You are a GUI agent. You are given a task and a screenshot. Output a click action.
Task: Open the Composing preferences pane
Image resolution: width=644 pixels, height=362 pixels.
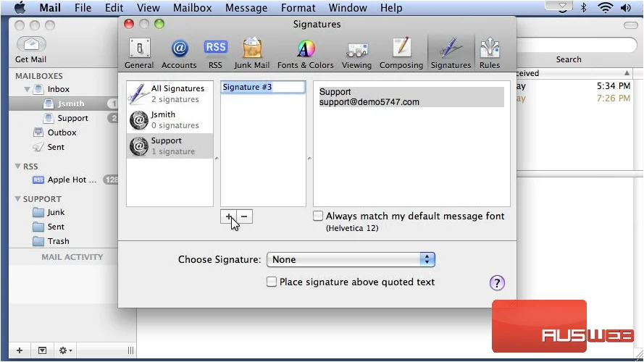[401, 54]
